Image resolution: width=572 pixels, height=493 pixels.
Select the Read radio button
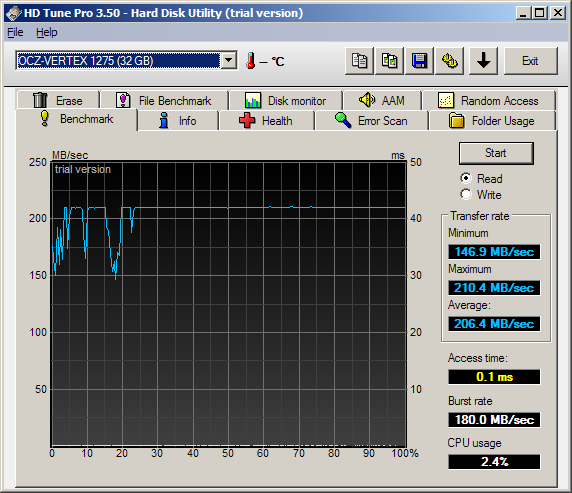click(x=466, y=178)
